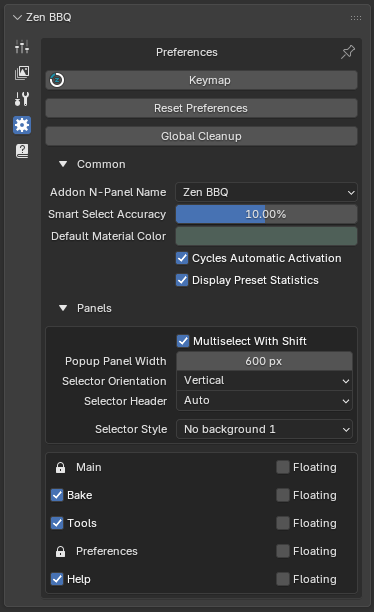The height and width of the screenshot is (612, 374).
Task: Open the Addon N-Panel Name dropdown
Action: [x=266, y=192]
